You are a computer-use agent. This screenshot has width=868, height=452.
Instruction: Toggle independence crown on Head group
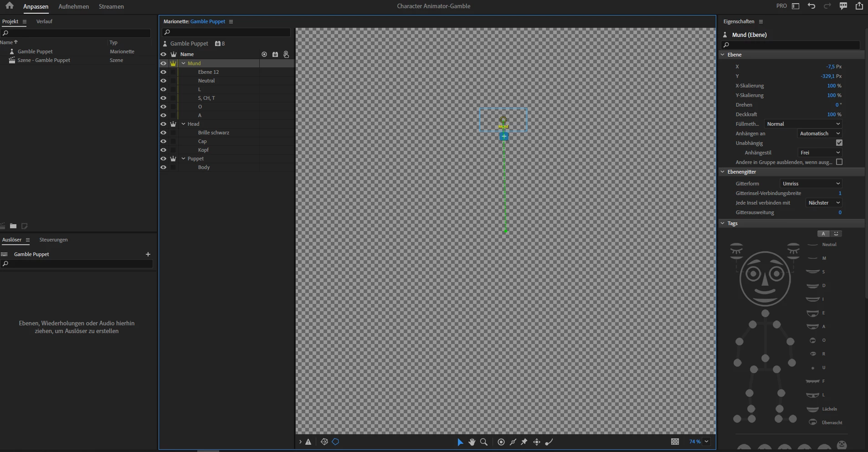coord(173,124)
